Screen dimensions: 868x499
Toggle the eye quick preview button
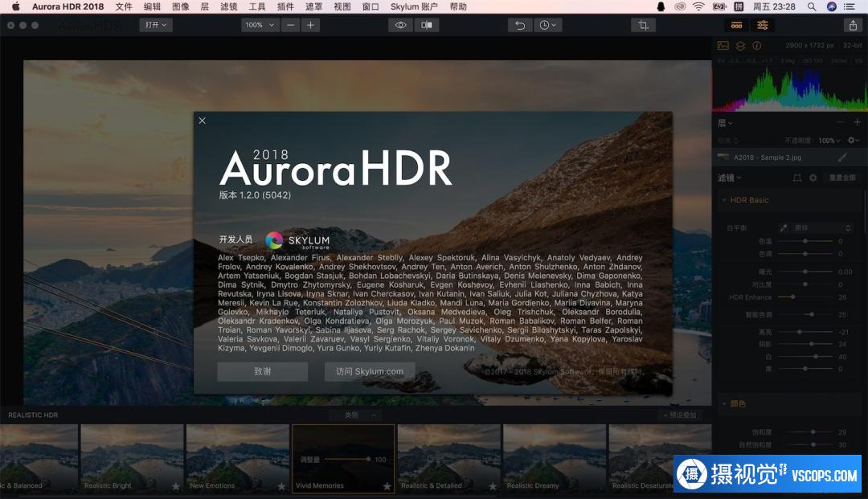coord(401,25)
